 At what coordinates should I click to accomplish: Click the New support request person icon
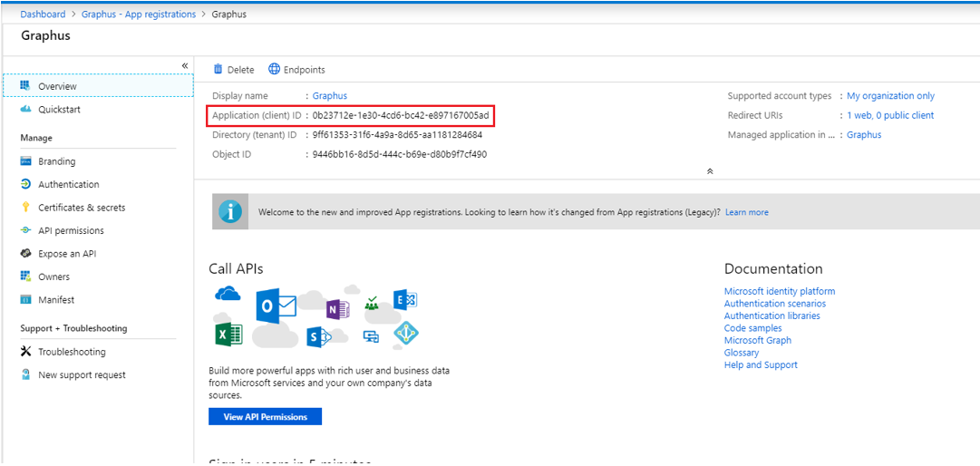(25, 374)
